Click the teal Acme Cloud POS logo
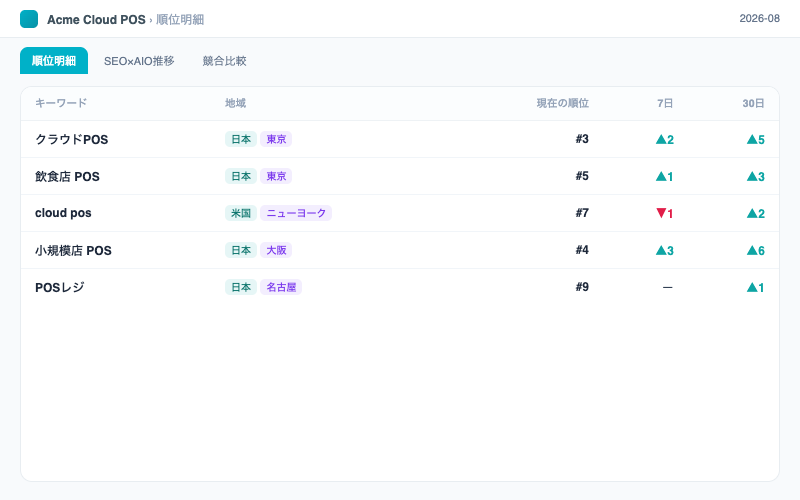800x500 pixels. [x=29, y=19]
